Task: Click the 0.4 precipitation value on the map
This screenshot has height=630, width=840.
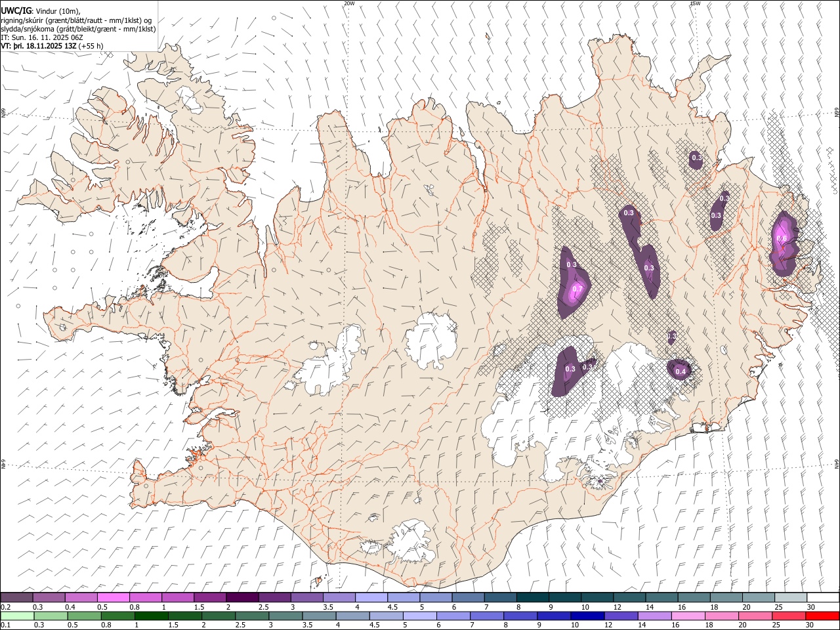Action: [681, 371]
